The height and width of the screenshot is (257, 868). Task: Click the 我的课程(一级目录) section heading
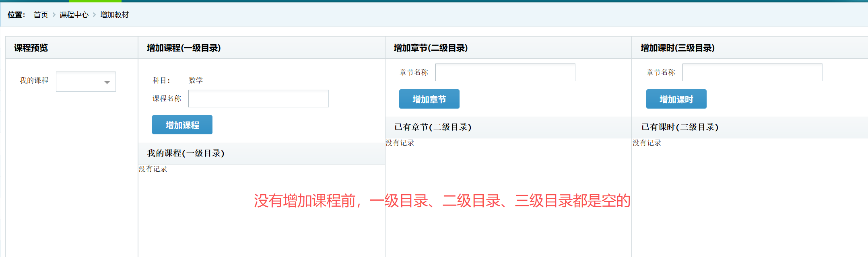click(186, 153)
